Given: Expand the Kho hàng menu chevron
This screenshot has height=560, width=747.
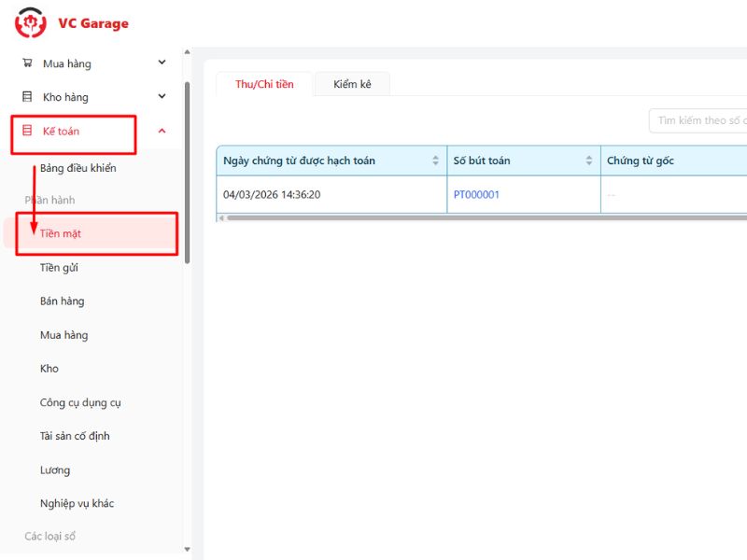Looking at the screenshot, I should (162, 97).
